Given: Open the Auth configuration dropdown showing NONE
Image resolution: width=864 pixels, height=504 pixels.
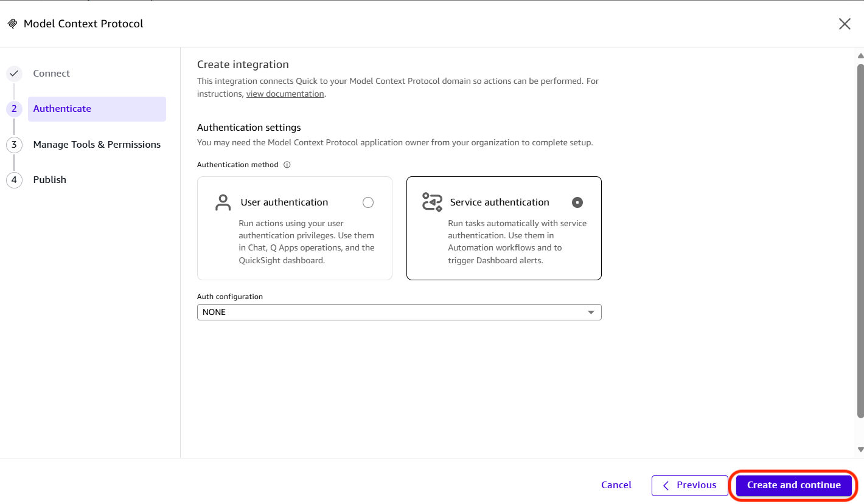Looking at the screenshot, I should 399,312.
